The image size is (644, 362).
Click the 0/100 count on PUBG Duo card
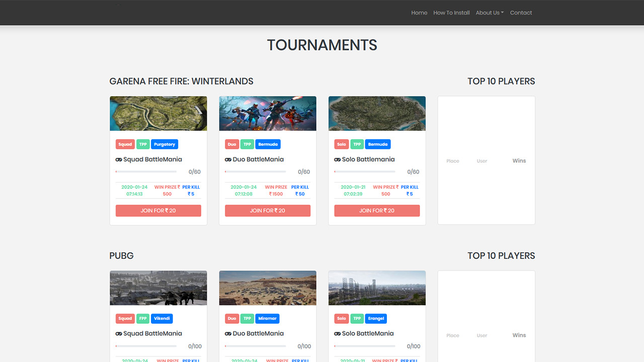(x=304, y=346)
